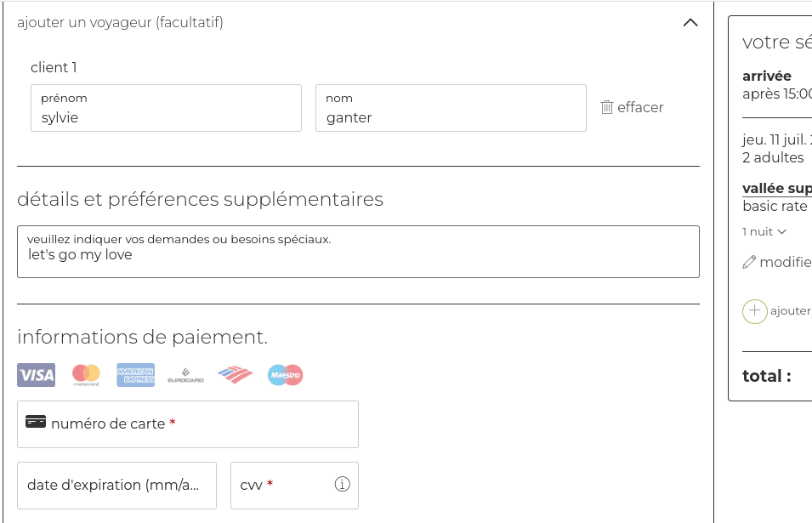The image size is (812, 523).
Task: Click the Visa card logo
Action: (x=37, y=375)
